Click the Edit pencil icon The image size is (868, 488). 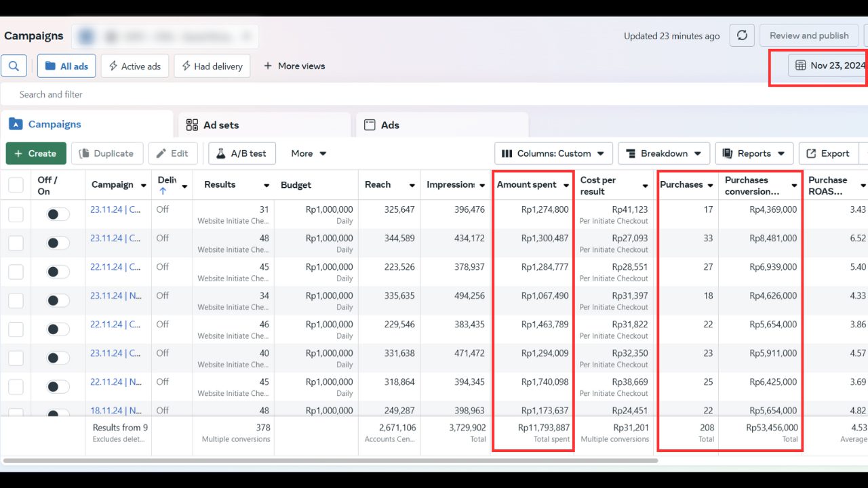pos(161,153)
